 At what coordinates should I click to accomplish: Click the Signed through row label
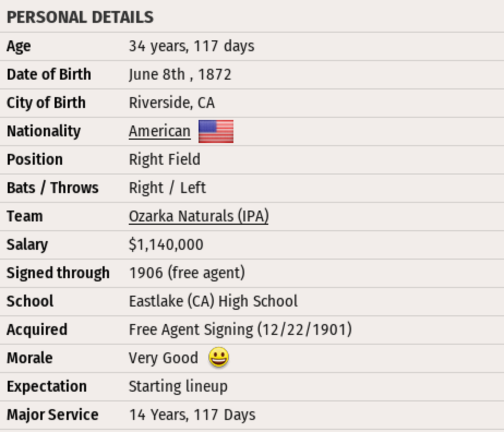click(x=58, y=273)
